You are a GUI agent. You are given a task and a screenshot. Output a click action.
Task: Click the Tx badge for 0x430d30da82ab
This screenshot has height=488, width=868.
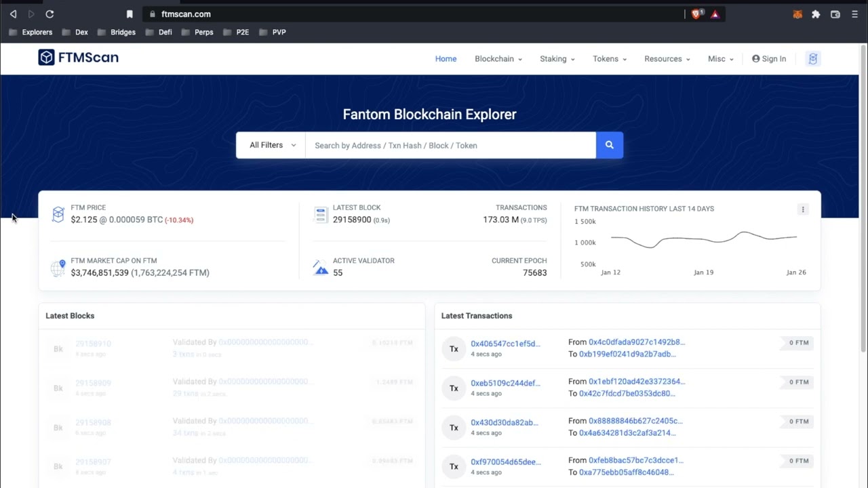(x=454, y=427)
